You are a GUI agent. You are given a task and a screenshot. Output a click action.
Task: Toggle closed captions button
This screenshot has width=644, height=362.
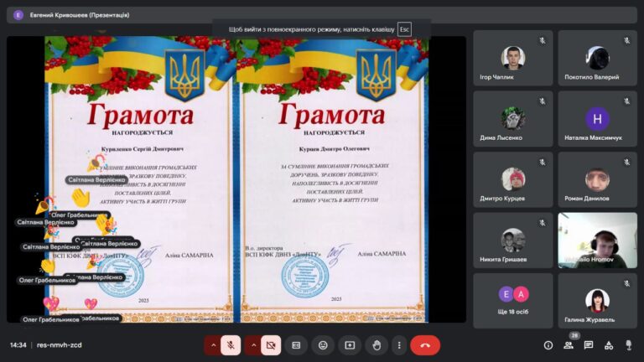296,345
